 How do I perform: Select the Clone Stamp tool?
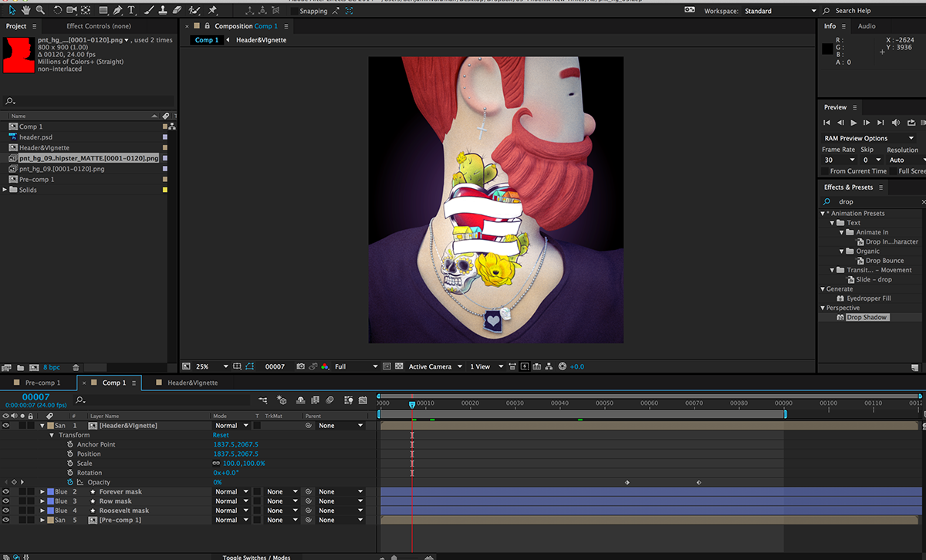162,11
